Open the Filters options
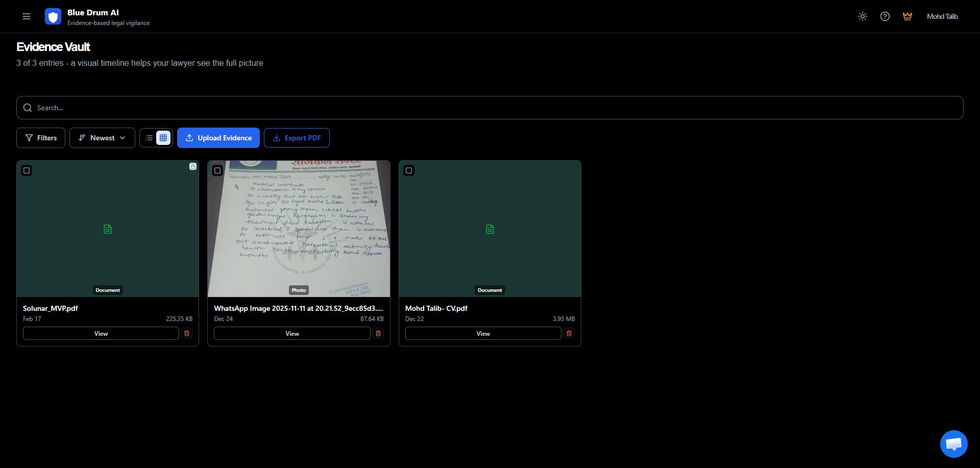 (x=40, y=138)
